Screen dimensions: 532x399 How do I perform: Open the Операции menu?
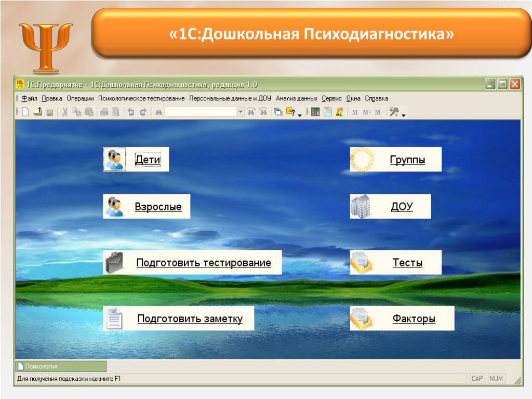point(80,98)
